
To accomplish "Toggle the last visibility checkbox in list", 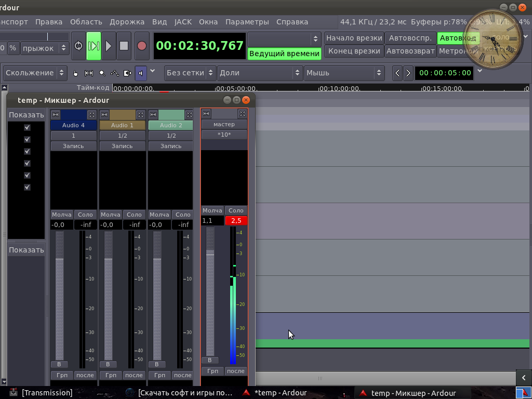I will 27,187.
